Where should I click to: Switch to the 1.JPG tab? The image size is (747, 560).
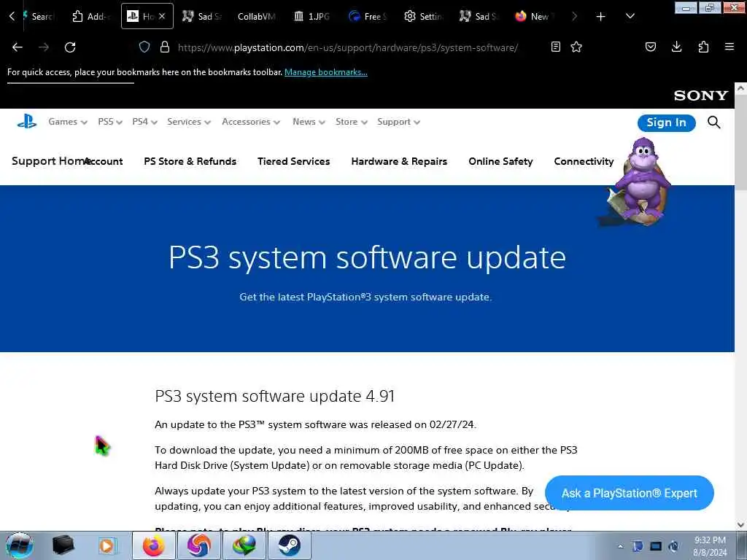pyautogui.click(x=311, y=16)
